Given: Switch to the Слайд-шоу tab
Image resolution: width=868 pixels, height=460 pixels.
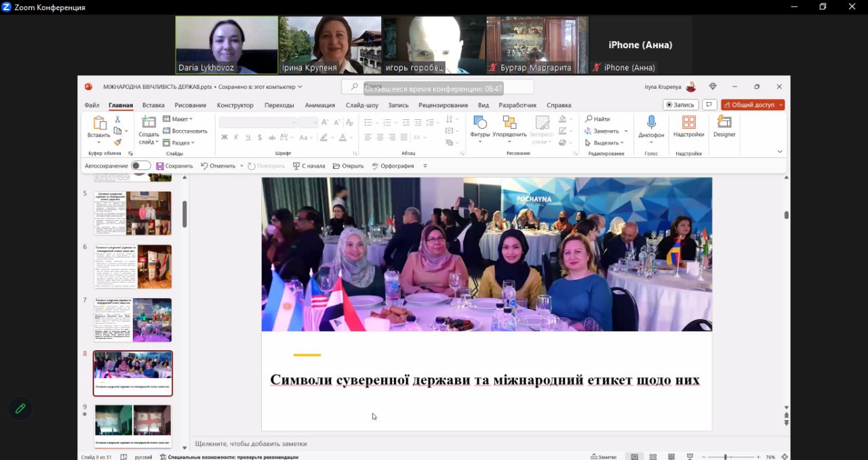Looking at the screenshot, I should tap(362, 105).
